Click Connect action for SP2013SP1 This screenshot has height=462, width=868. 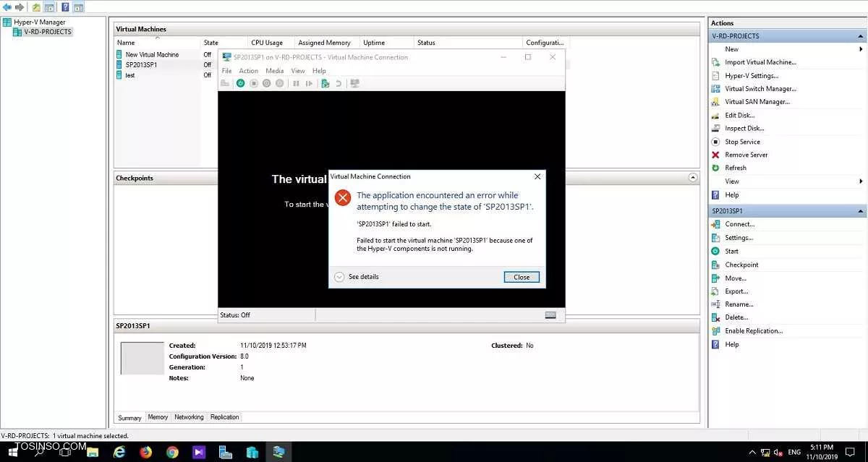(x=739, y=224)
